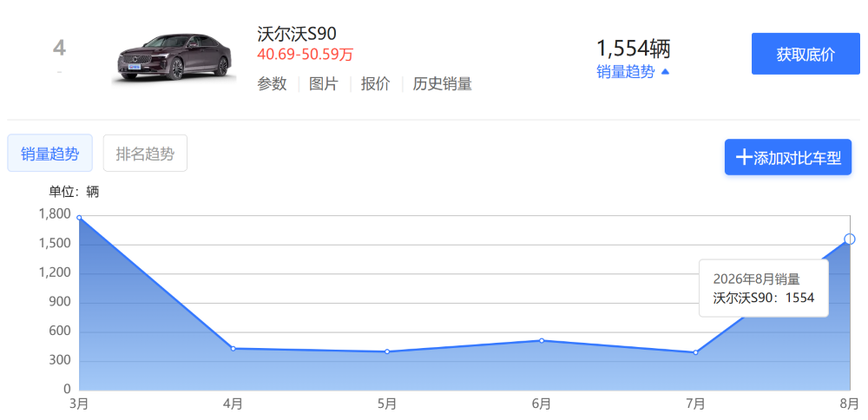This screenshot has width=868, height=420.
Task: Click the 4月 x-axis label
Action: pos(233,404)
